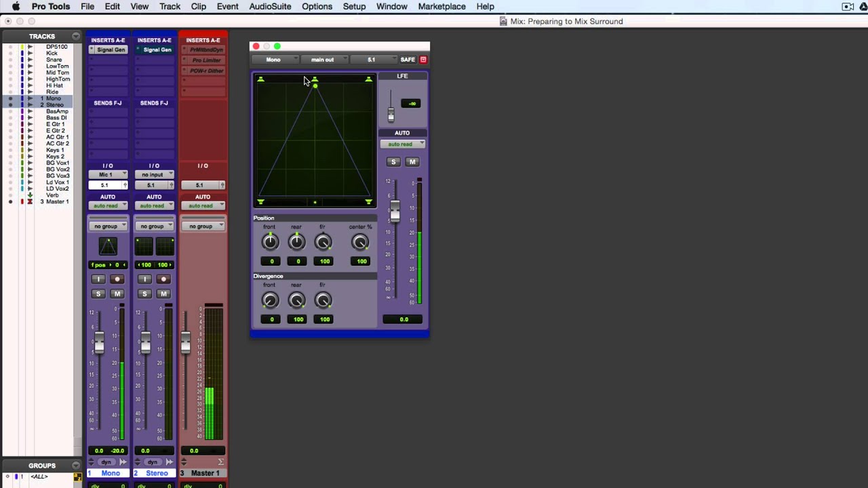Toggle Mute in the panner window
Screen dimensions: 868x488
click(x=412, y=162)
